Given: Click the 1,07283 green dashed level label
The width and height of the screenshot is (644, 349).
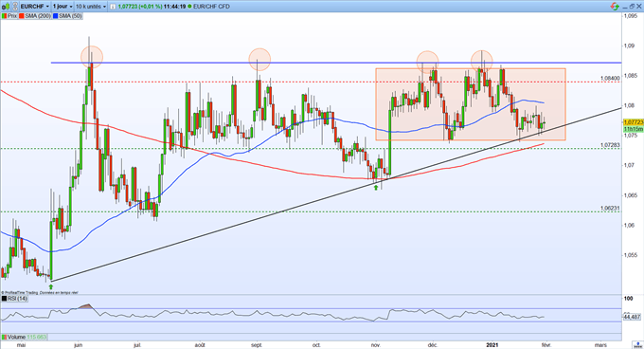Looking at the screenshot, I should point(610,145).
